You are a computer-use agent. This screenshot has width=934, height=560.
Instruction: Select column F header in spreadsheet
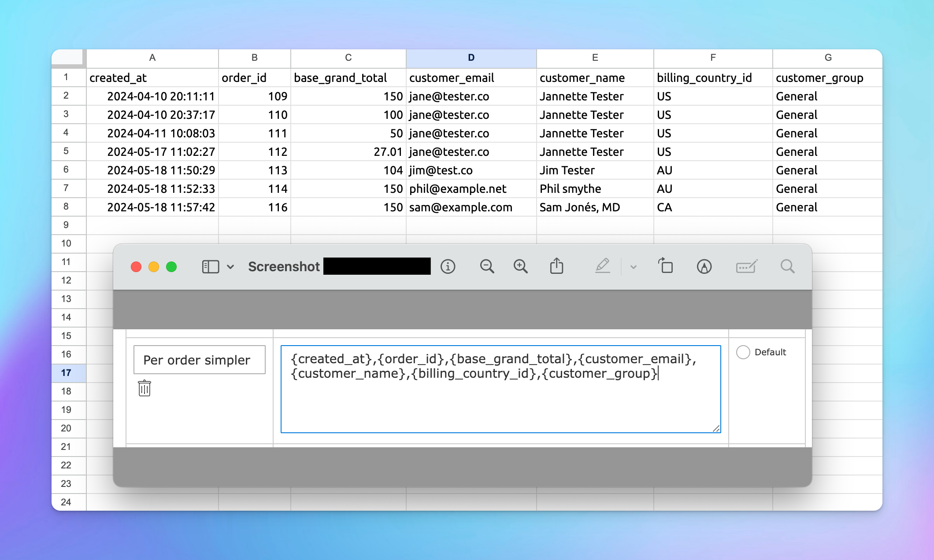713,58
